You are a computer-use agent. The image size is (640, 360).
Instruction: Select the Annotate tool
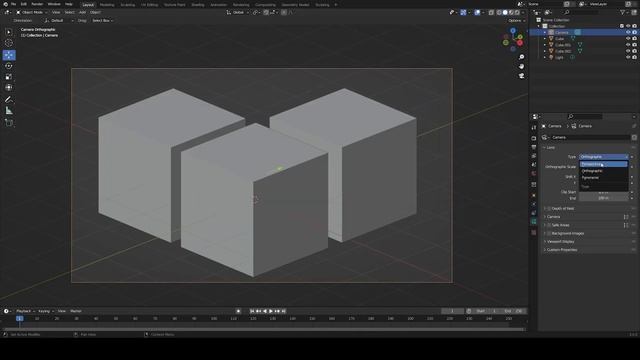coord(9,100)
